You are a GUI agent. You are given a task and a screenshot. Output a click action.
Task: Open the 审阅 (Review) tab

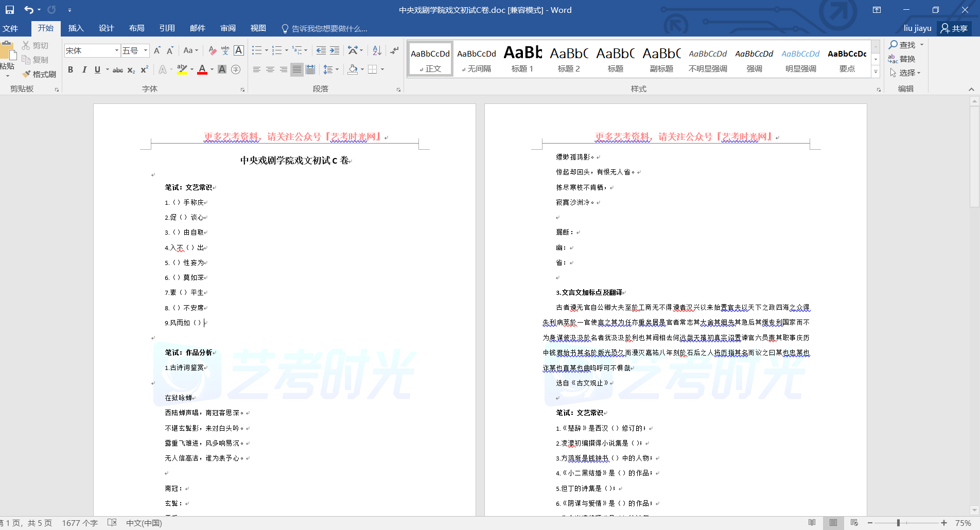tap(227, 28)
